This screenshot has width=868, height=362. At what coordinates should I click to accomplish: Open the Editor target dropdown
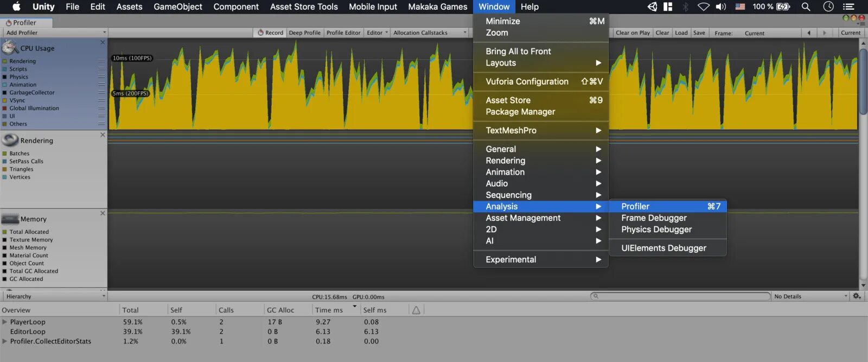(378, 33)
